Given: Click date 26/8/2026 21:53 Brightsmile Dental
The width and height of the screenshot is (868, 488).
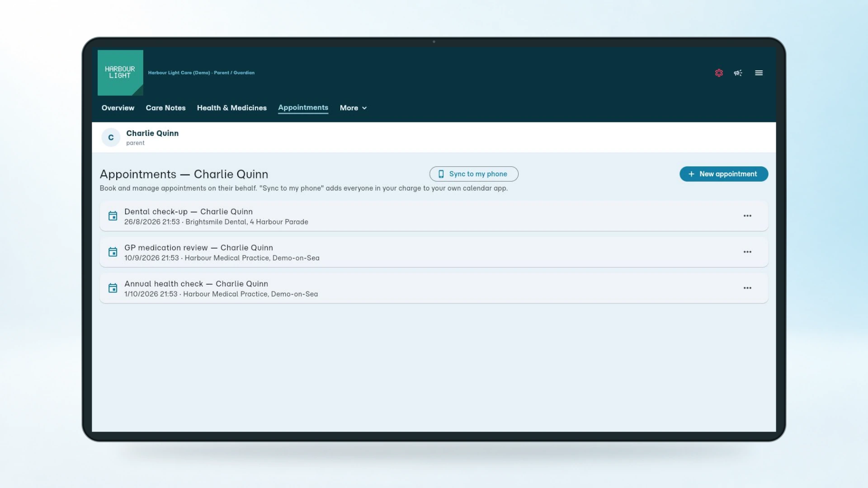Looking at the screenshot, I should pyautogui.click(x=216, y=222).
